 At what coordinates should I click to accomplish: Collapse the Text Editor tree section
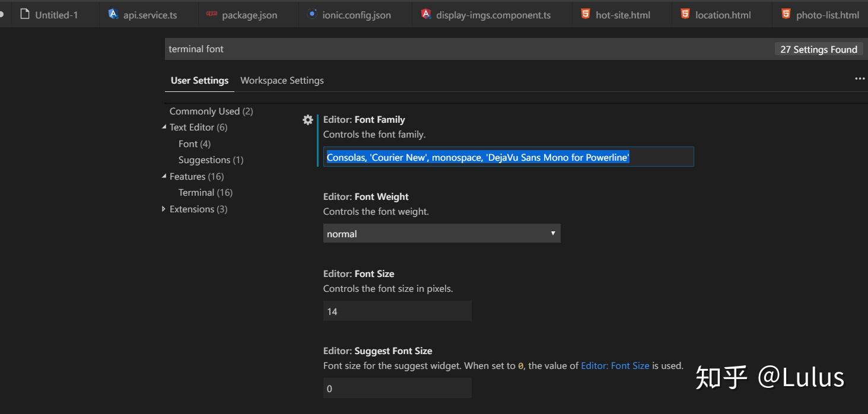click(164, 127)
